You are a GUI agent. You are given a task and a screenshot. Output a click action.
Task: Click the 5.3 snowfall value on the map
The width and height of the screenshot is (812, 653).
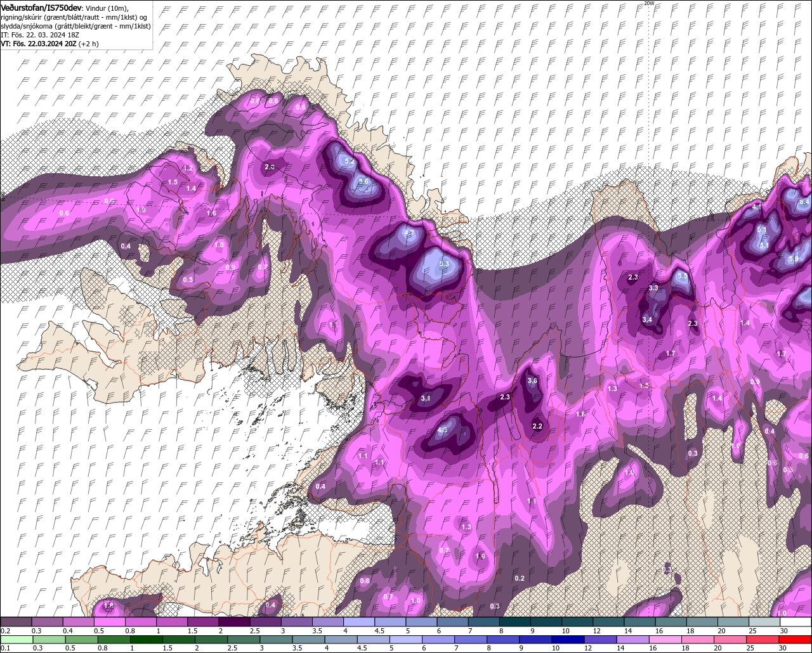pos(444,264)
